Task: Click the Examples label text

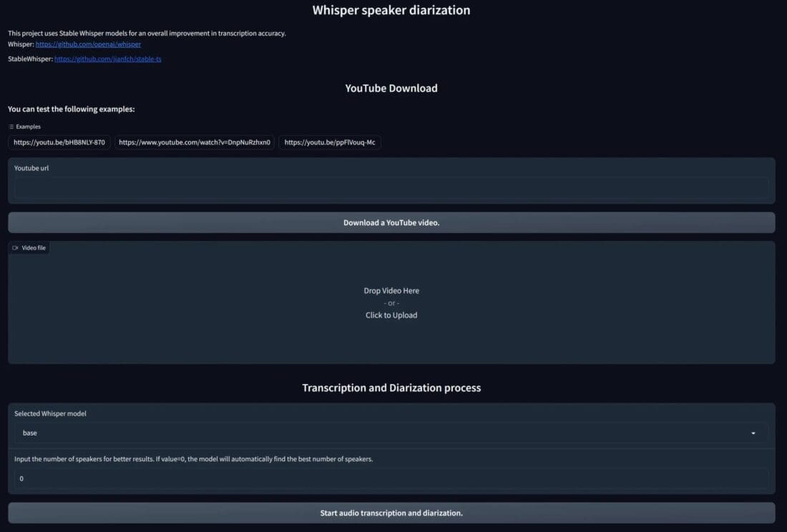Action: pyautogui.click(x=29, y=127)
